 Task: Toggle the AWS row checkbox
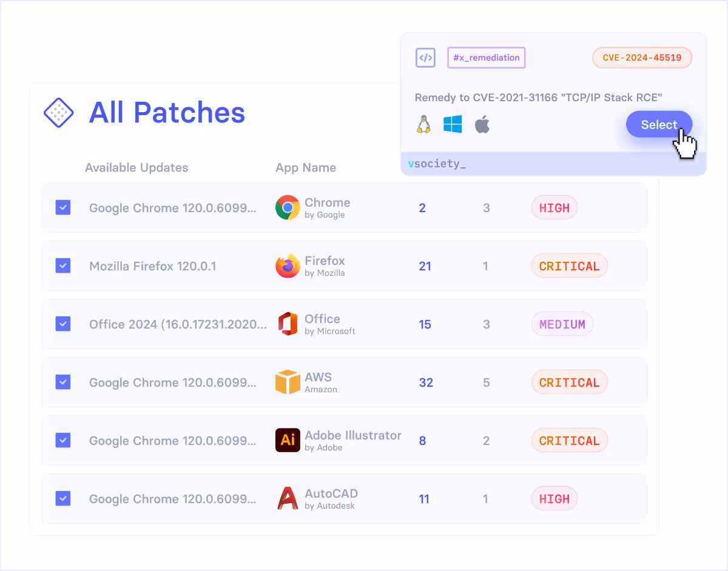pos(63,382)
